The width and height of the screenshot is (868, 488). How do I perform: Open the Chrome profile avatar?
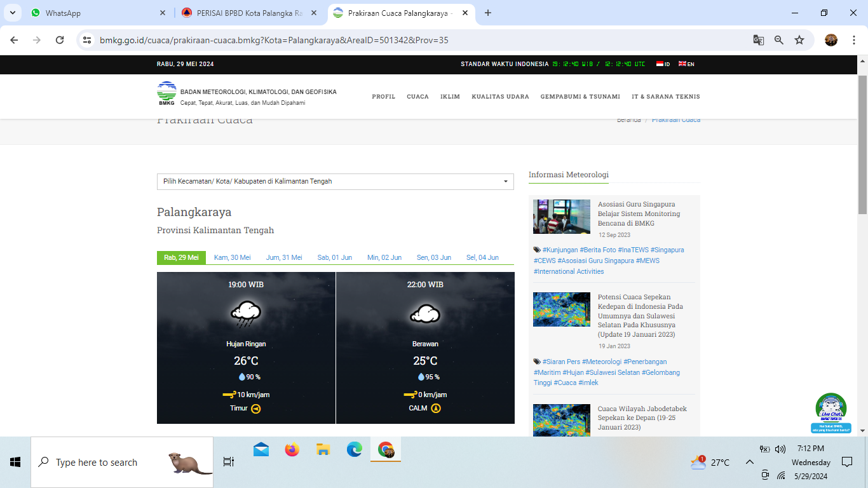pos(831,40)
